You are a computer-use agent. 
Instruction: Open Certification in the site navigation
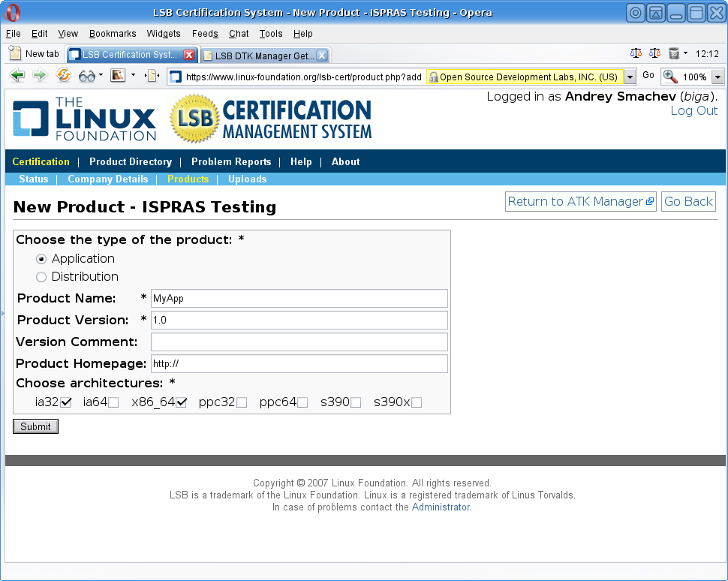point(41,161)
